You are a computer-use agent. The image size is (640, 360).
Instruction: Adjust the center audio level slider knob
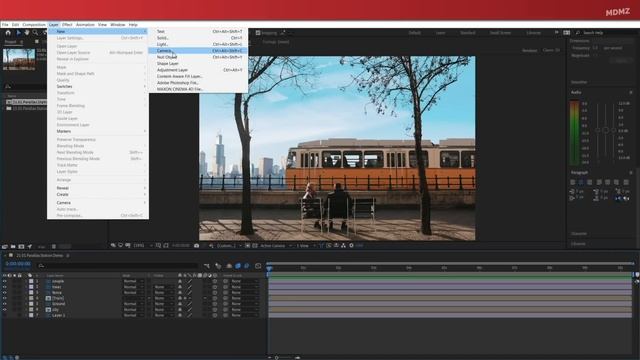coord(605,130)
